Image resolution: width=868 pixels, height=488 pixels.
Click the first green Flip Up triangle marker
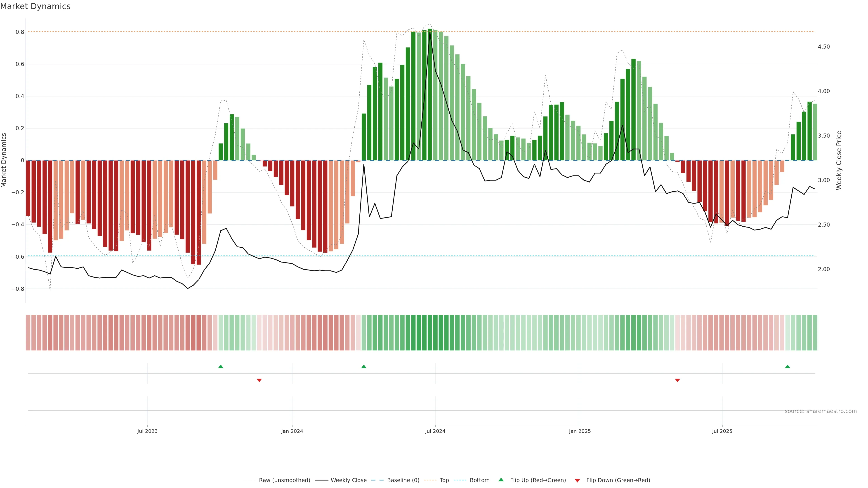tap(221, 366)
